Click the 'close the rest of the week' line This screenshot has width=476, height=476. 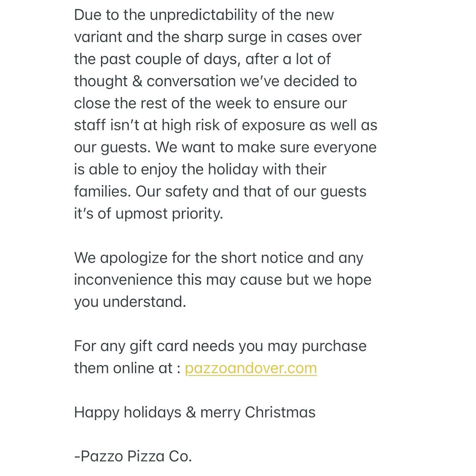210,103
